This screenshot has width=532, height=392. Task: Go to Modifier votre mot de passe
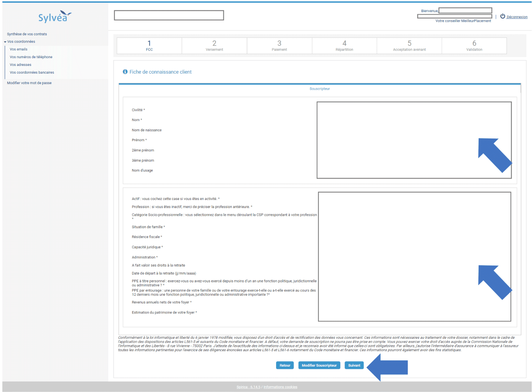click(x=29, y=83)
